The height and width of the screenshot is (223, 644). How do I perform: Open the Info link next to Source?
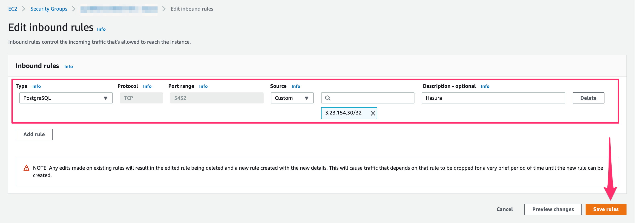[296, 86]
